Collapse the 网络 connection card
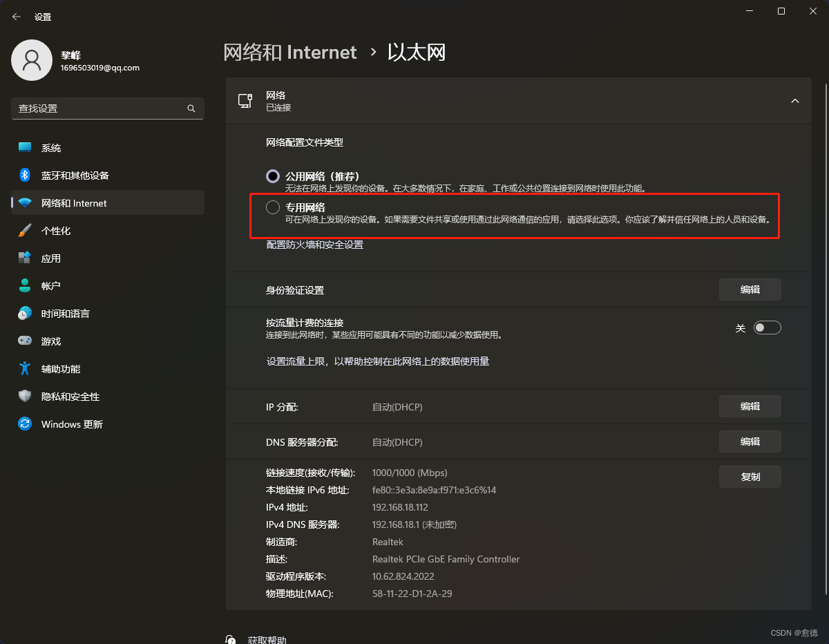 click(x=794, y=100)
